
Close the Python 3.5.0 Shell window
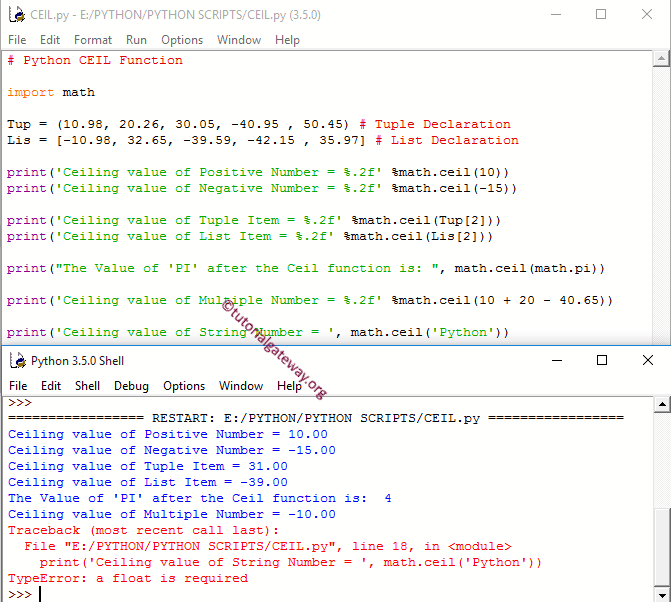647,360
